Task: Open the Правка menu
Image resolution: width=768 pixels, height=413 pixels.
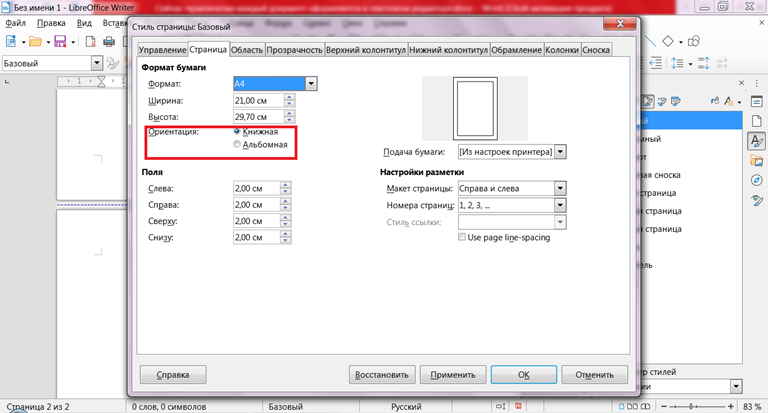Action: (51, 23)
